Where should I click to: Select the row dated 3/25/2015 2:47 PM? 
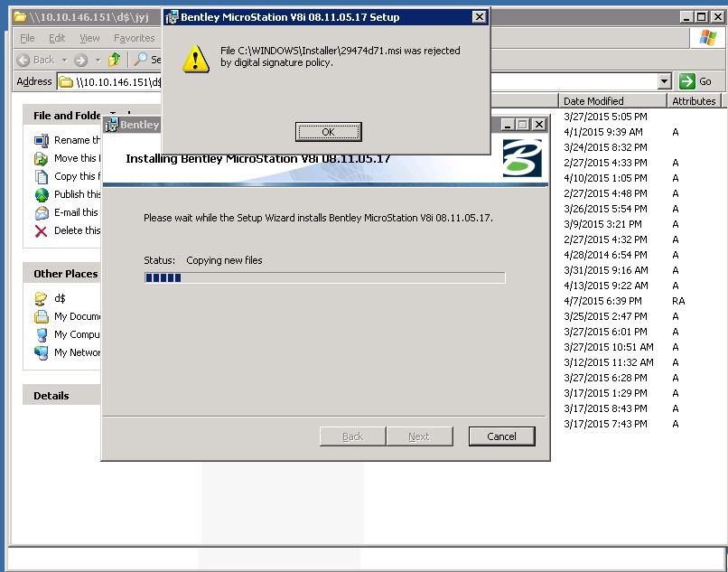point(605,316)
